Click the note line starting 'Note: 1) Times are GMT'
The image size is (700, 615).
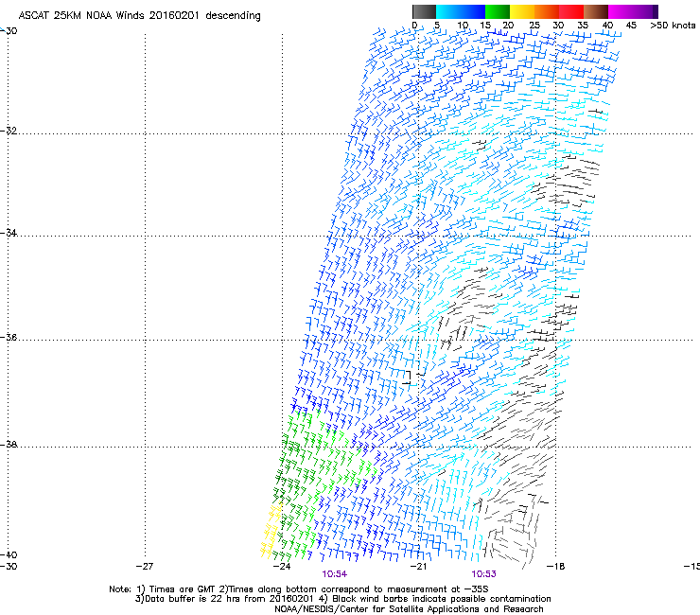[299, 589]
